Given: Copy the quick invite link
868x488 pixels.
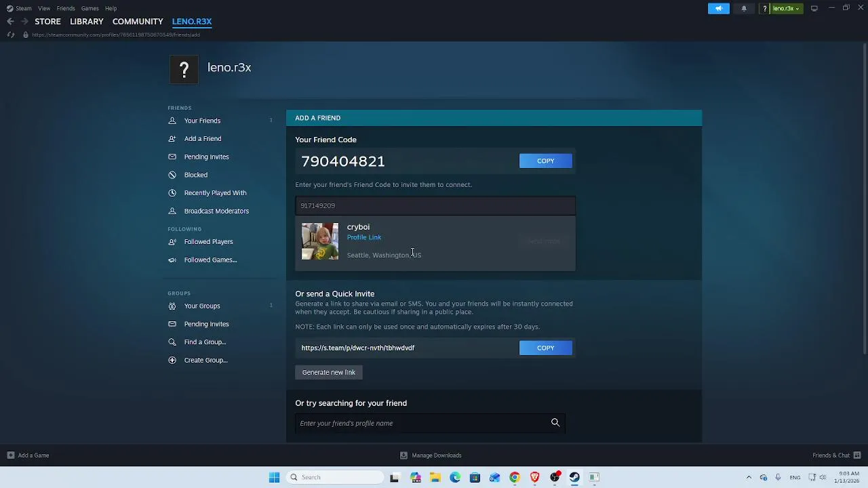Looking at the screenshot, I should 546,348.
